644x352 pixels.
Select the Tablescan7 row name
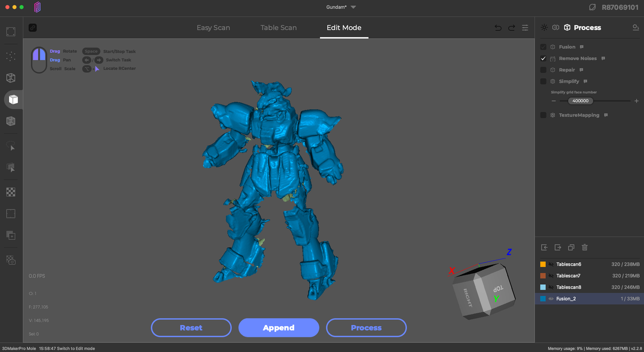tap(569, 276)
